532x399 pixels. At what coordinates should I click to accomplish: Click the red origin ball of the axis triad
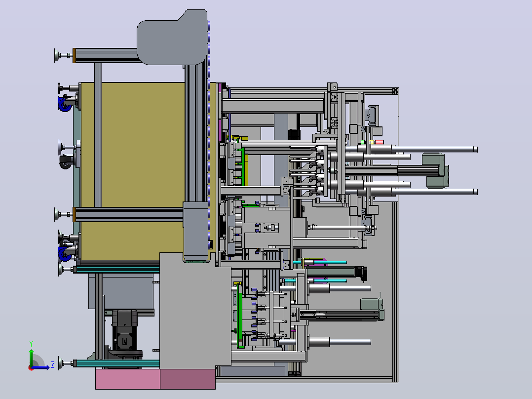pos(31,368)
